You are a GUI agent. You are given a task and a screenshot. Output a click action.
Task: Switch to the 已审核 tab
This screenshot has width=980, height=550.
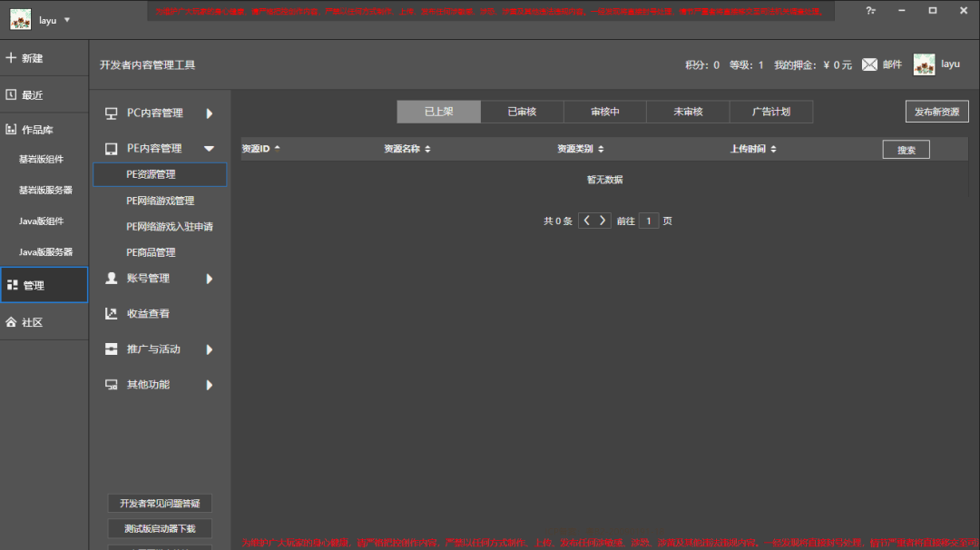522,112
